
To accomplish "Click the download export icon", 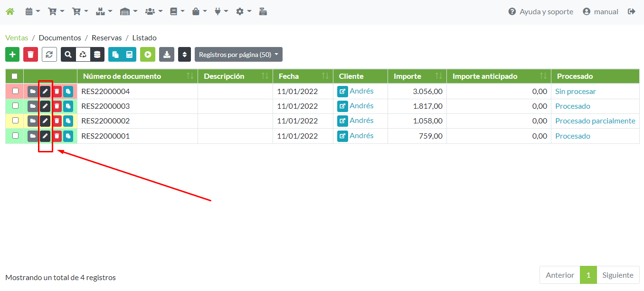I will [167, 55].
